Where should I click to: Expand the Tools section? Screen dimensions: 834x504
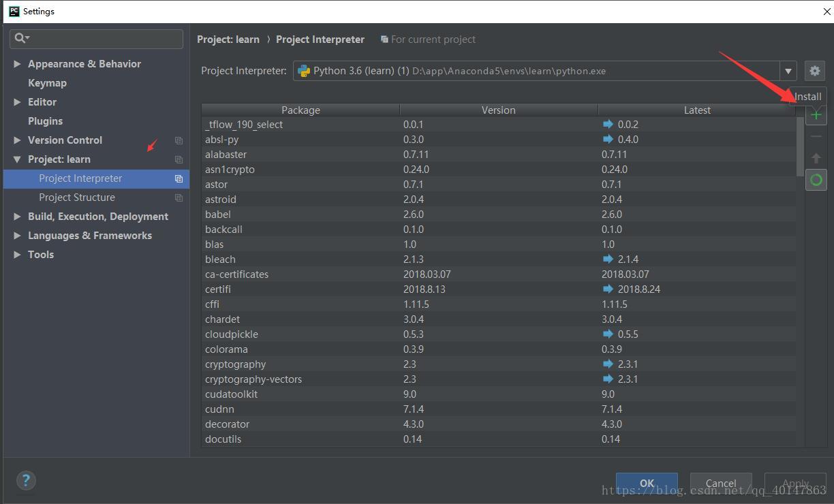click(17, 255)
